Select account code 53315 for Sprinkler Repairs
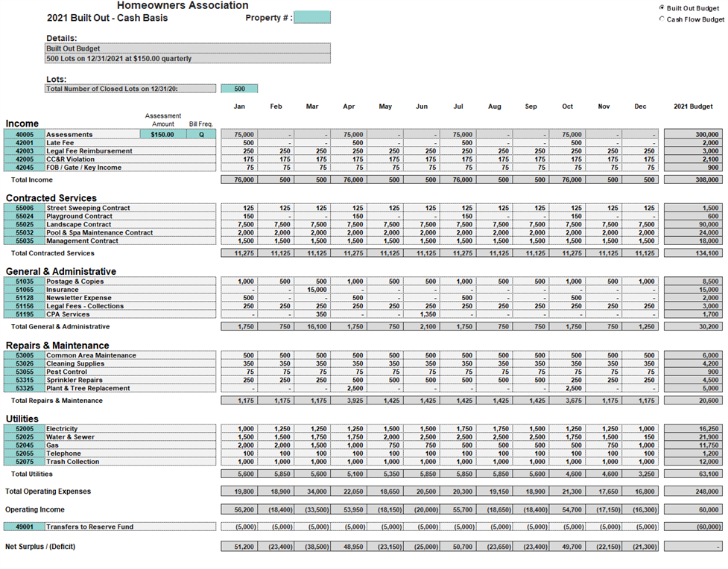Image resolution: width=728 pixels, height=569 pixels. 25,380
